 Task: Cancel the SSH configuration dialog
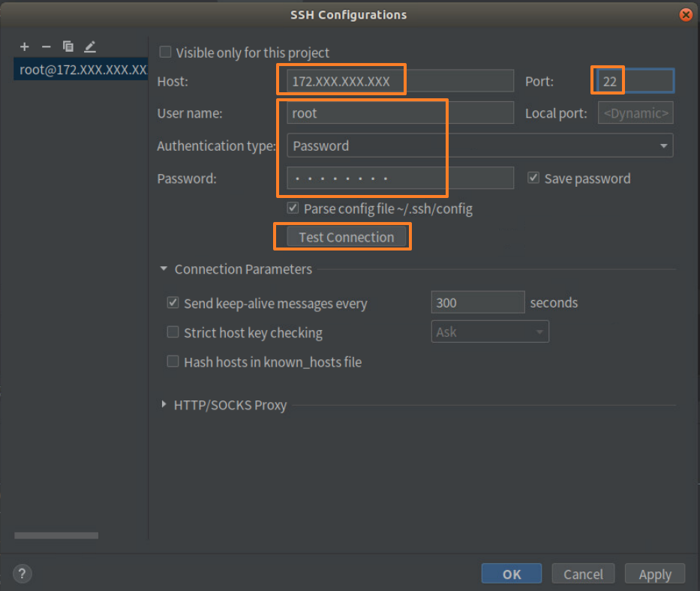[x=583, y=573]
